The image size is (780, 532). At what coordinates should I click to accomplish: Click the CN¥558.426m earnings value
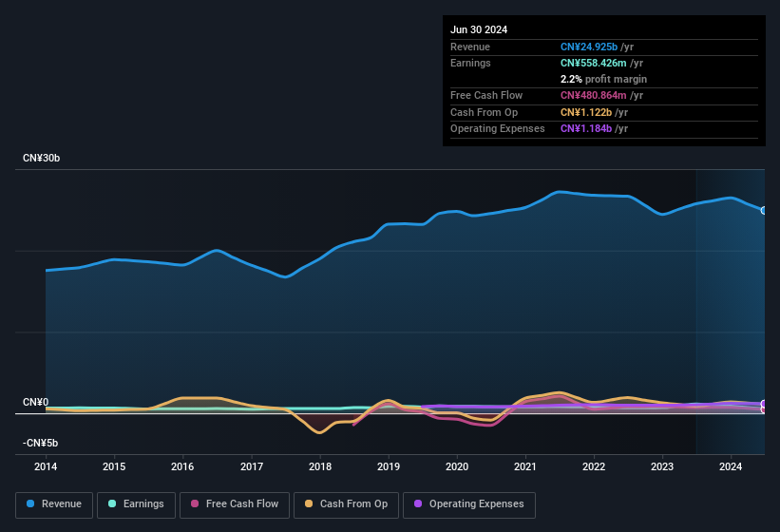(x=594, y=63)
